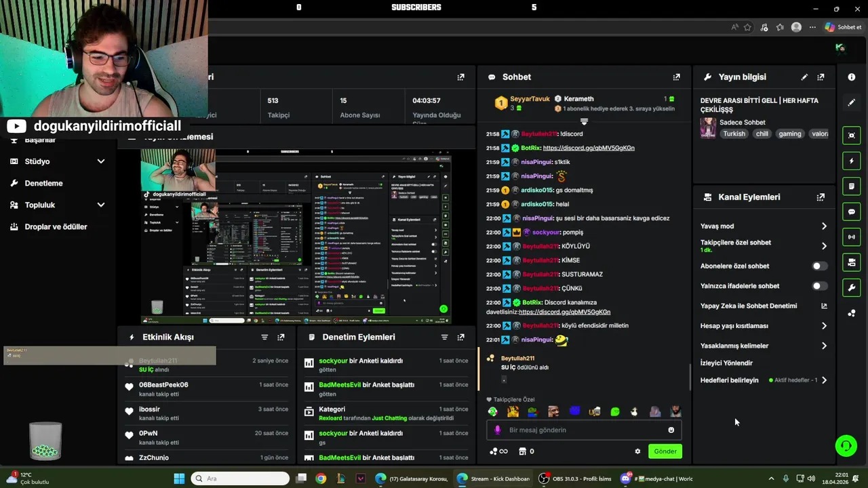Open Denetleme in left sidebar
Image resolution: width=868 pixels, height=488 pixels.
coord(43,183)
